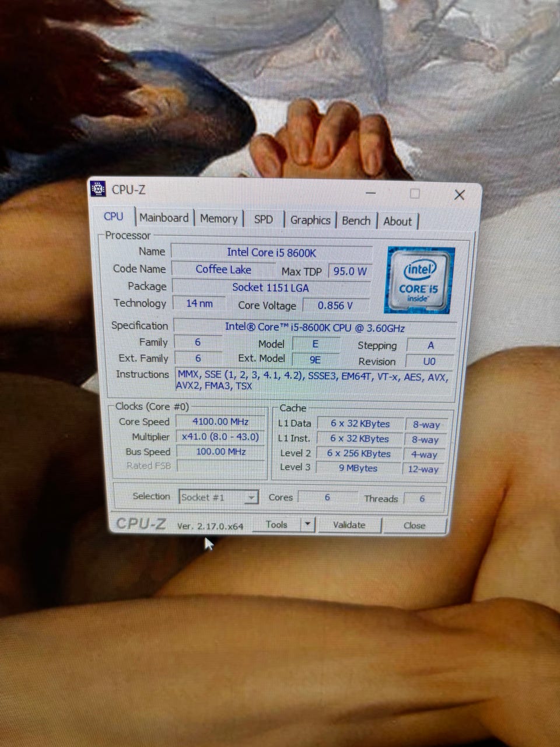560x747 pixels.
Task: Click the L1 Data value '6 x 32 KBytes'
Action: click(x=360, y=424)
